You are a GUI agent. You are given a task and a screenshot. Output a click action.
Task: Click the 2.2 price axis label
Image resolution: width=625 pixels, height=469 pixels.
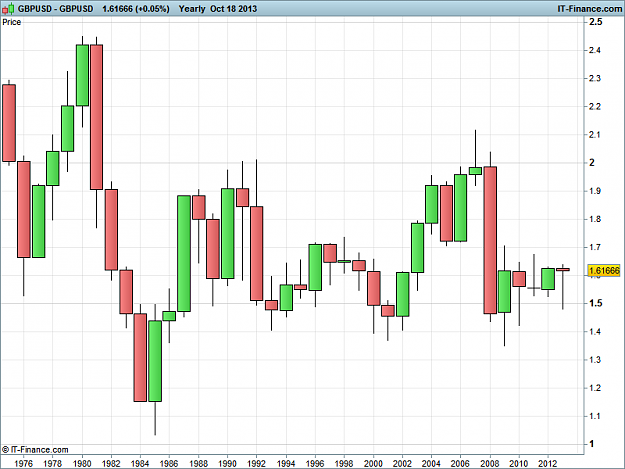pos(594,106)
